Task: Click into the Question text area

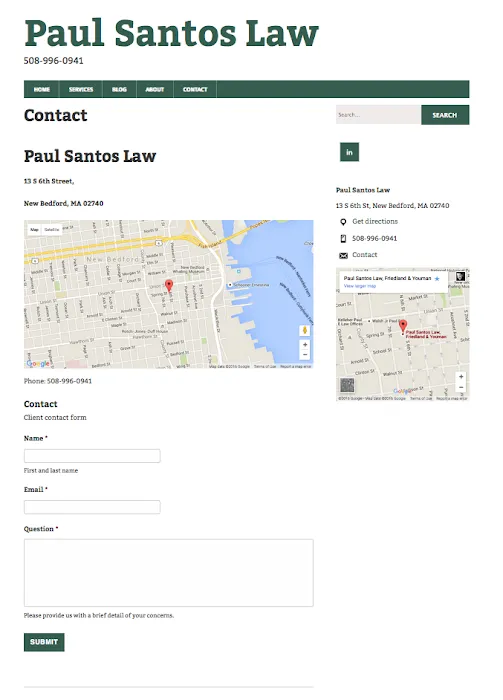Action: [169, 573]
